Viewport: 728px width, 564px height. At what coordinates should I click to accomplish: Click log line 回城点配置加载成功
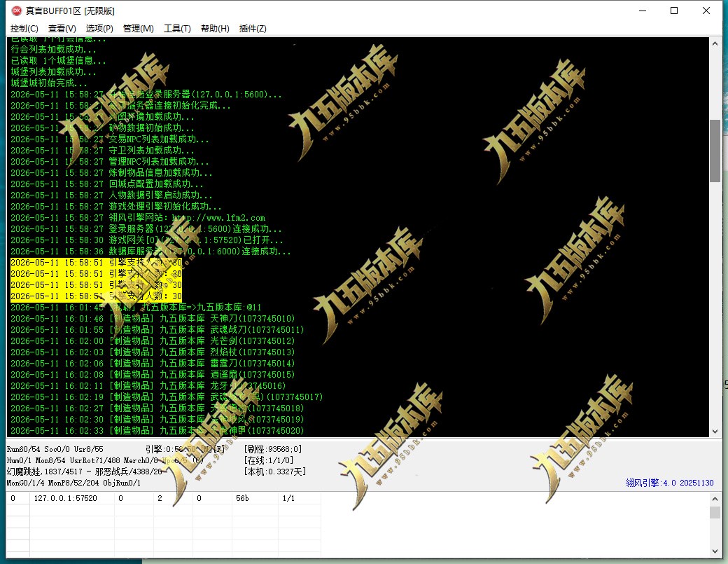tap(107, 184)
